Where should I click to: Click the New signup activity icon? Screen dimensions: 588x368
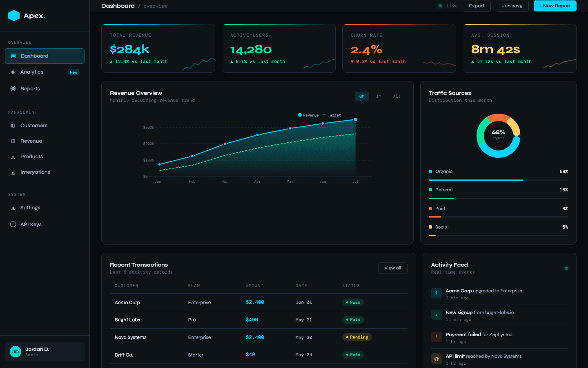coord(436,315)
